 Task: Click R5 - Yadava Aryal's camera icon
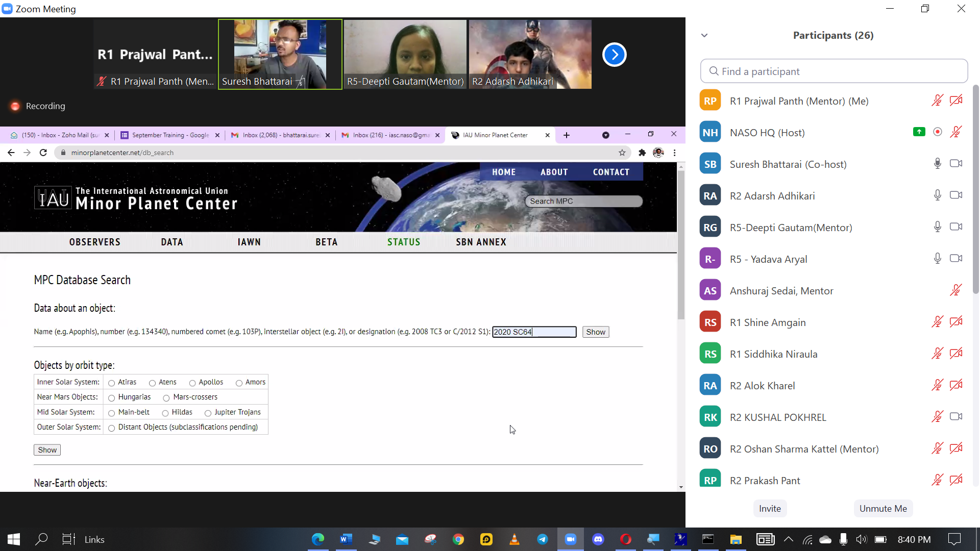coord(956,258)
